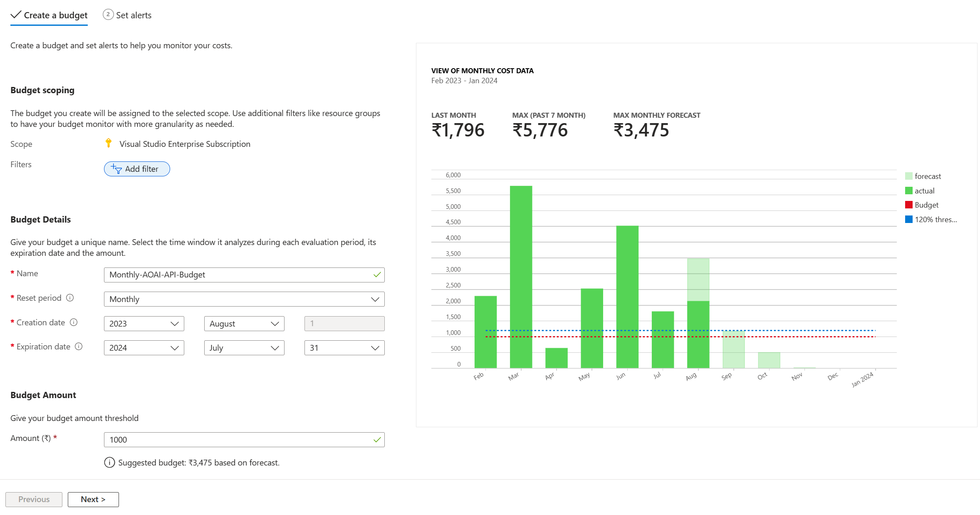This screenshot has height=515, width=980.
Task: Open the Expiration date July dropdown
Action: pos(244,348)
